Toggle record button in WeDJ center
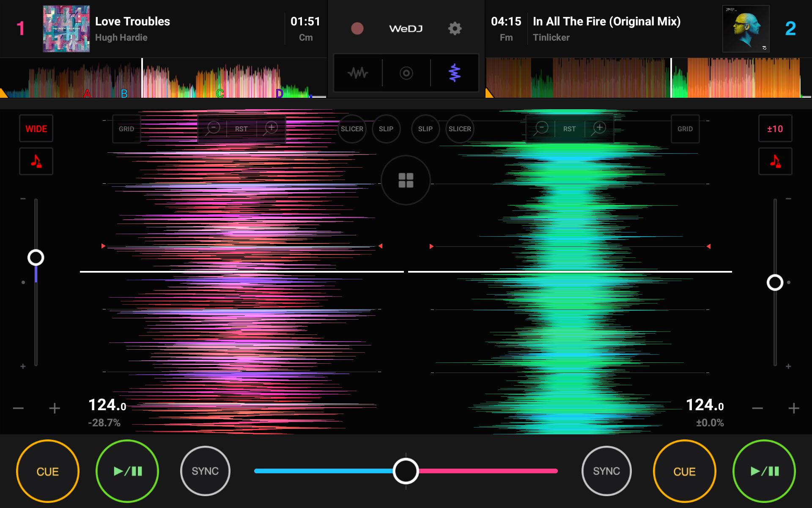812x508 pixels. [357, 28]
